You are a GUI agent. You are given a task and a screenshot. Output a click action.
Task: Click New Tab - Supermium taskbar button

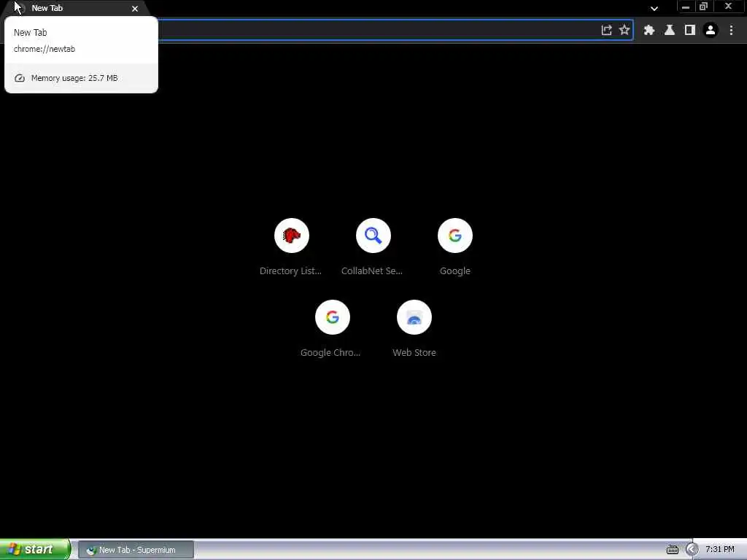(135, 550)
